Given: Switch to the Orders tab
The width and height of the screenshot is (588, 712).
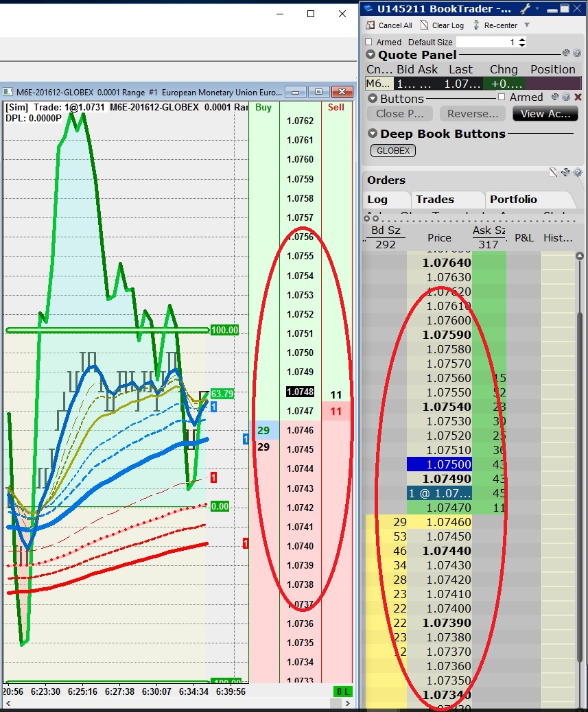Looking at the screenshot, I should 386,180.
